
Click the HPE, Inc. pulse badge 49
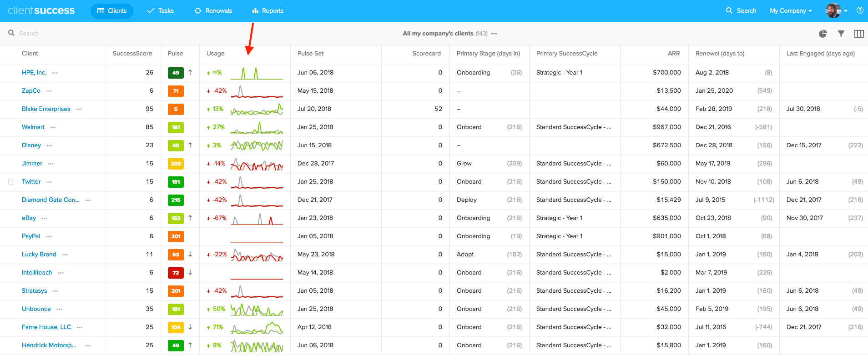pos(176,73)
